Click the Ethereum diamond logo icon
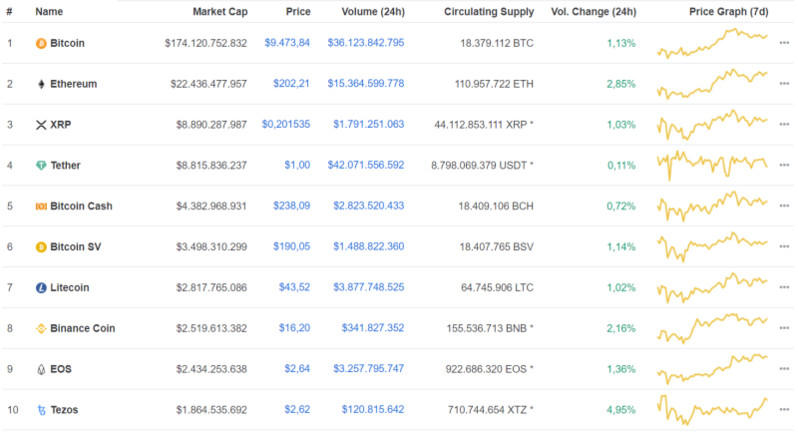This screenshot has height=433, width=798. [x=41, y=84]
